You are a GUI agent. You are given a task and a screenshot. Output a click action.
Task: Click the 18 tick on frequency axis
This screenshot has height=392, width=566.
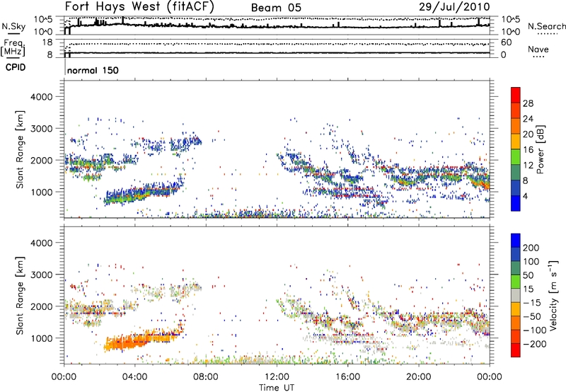[x=47, y=42]
